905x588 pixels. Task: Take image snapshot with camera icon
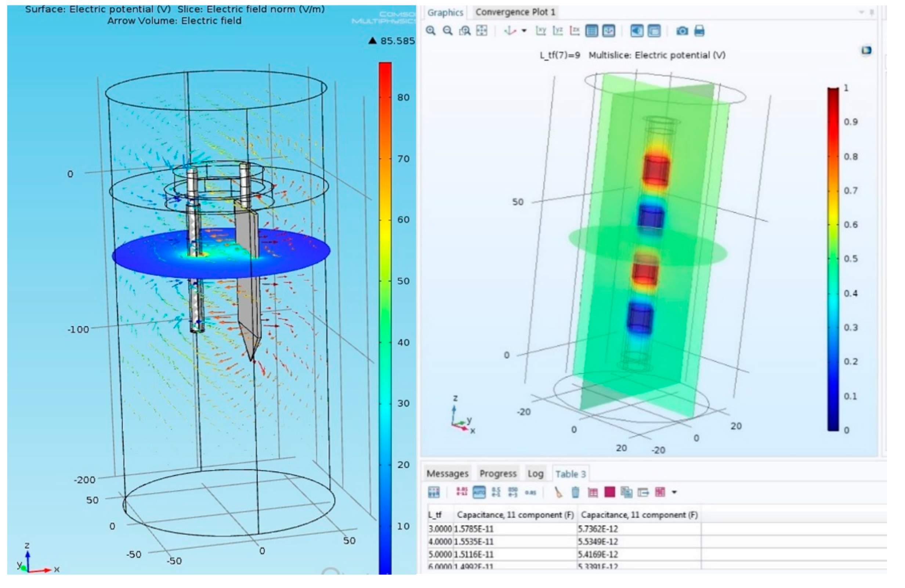point(682,30)
